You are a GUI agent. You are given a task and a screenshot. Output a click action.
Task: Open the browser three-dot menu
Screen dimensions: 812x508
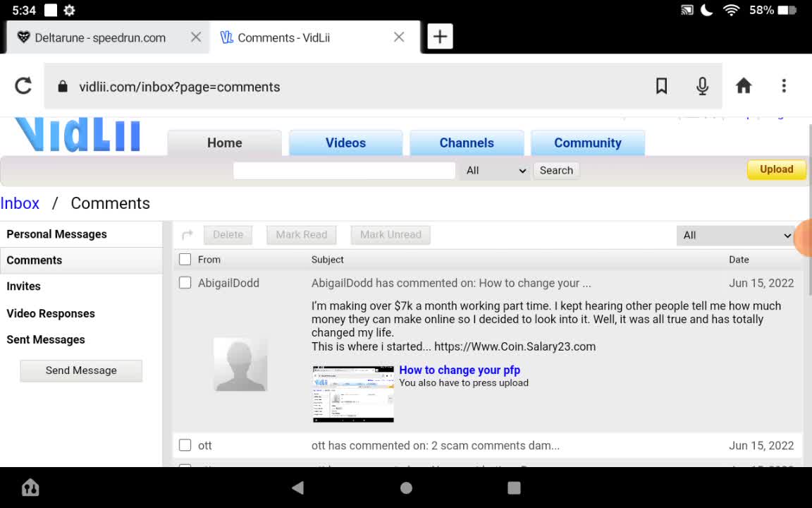(784, 86)
